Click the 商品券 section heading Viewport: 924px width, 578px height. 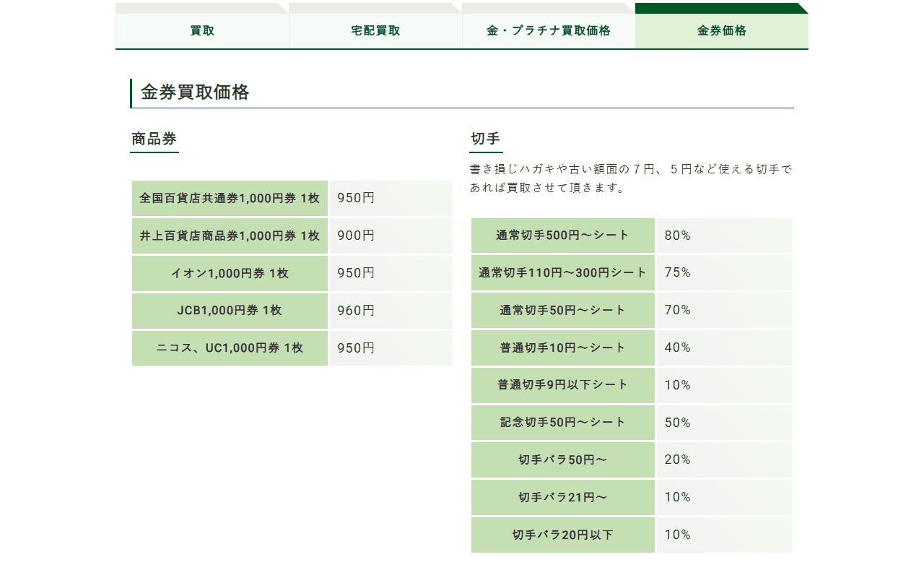pyautogui.click(x=154, y=139)
